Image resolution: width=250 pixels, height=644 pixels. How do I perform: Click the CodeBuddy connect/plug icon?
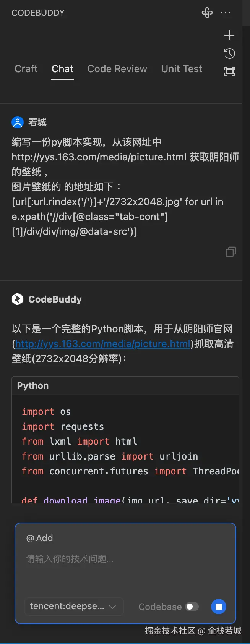click(207, 13)
